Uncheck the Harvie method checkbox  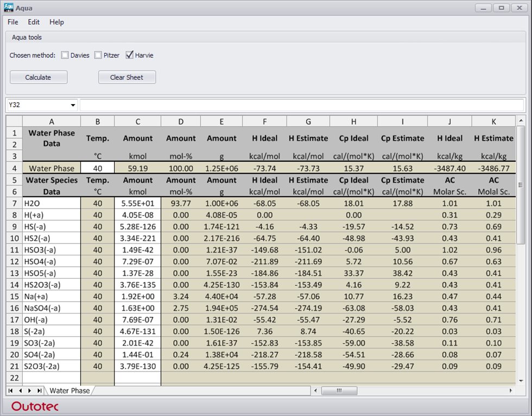tap(130, 55)
